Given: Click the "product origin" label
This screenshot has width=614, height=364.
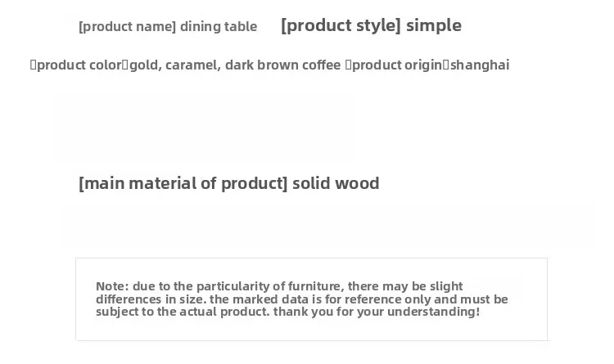Looking at the screenshot, I should tap(397, 65).
